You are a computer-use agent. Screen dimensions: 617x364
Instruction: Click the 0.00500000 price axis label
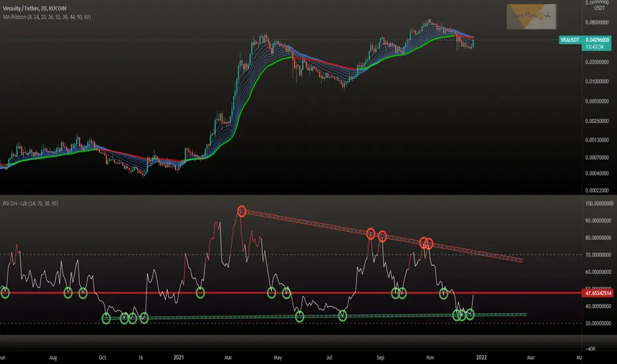coord(597,101)
